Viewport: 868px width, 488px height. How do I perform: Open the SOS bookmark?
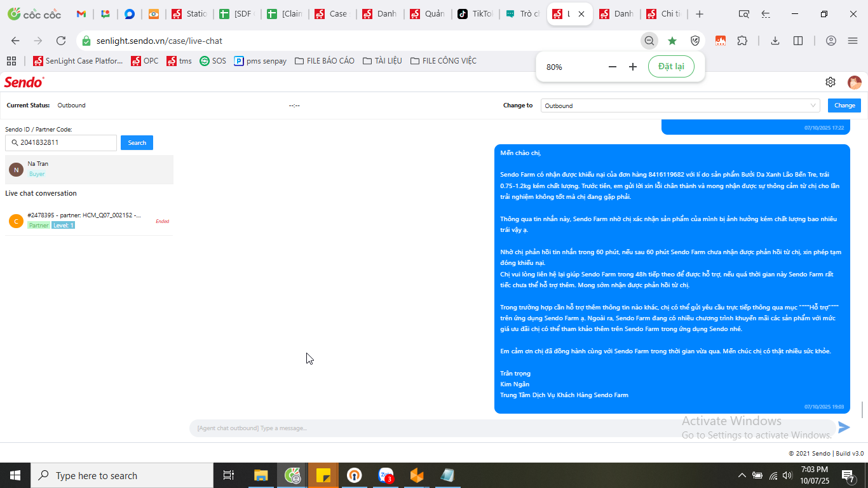point(213,61)
